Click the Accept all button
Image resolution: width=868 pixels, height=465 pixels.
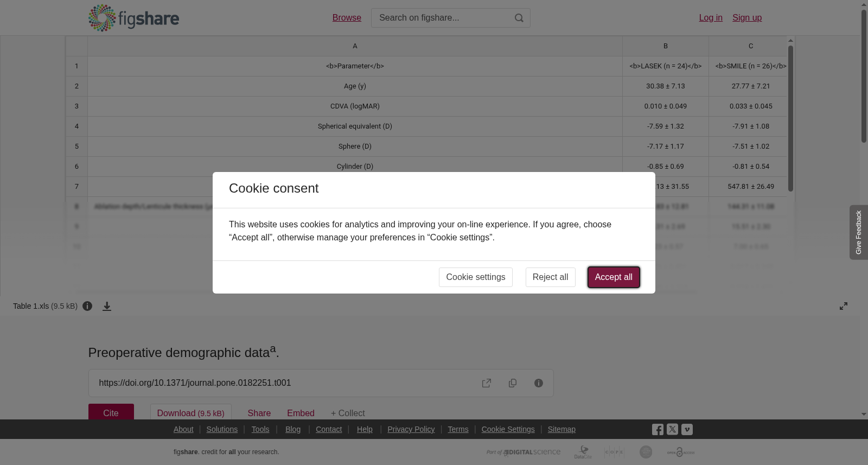(614, 277)
